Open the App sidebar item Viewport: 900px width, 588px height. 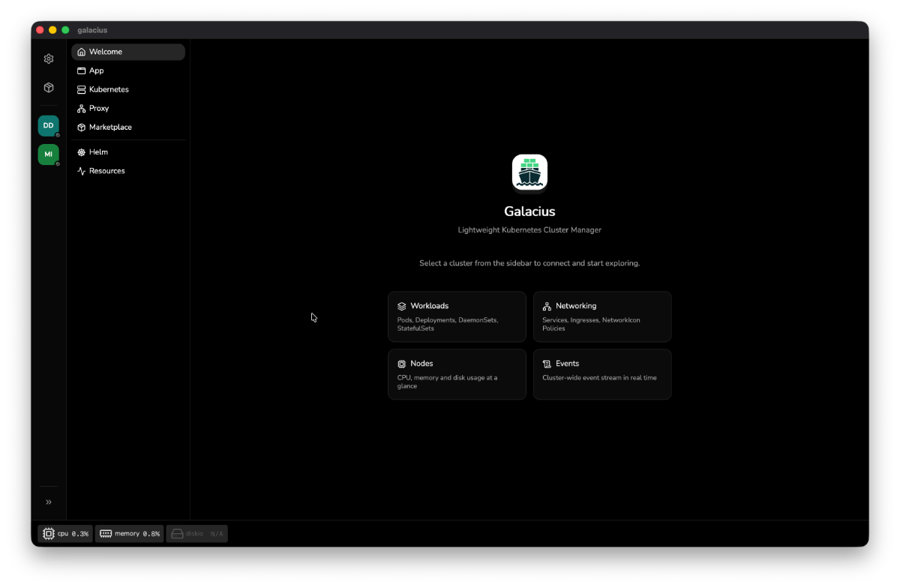(x=128, y=70)
